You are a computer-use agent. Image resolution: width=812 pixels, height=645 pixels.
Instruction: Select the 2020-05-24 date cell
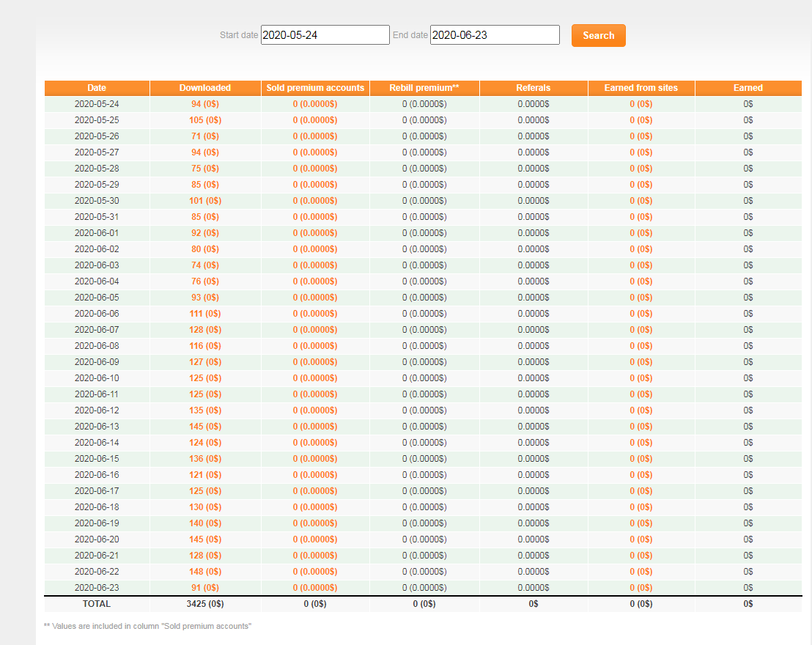click(97, 103)
